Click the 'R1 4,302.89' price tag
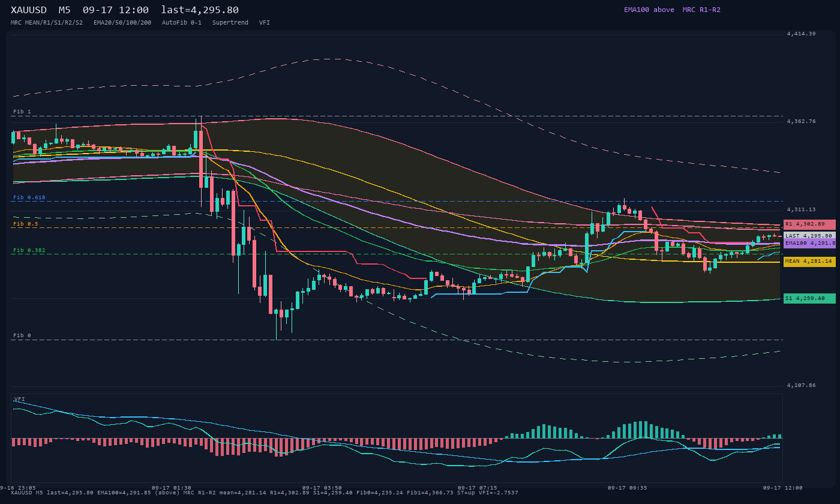 click(809, 224)
